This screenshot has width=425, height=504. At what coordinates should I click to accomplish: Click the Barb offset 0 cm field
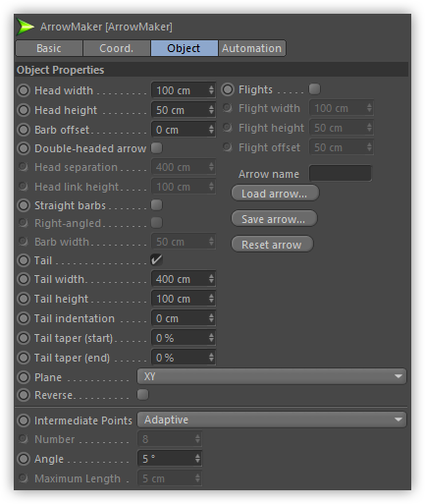coord(184,130)
